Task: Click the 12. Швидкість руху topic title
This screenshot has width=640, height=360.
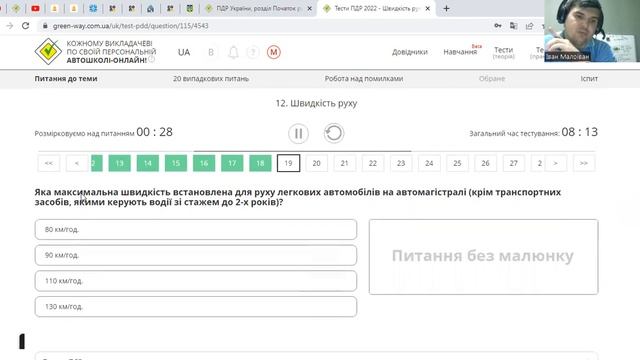Action: tap(316, 103)
